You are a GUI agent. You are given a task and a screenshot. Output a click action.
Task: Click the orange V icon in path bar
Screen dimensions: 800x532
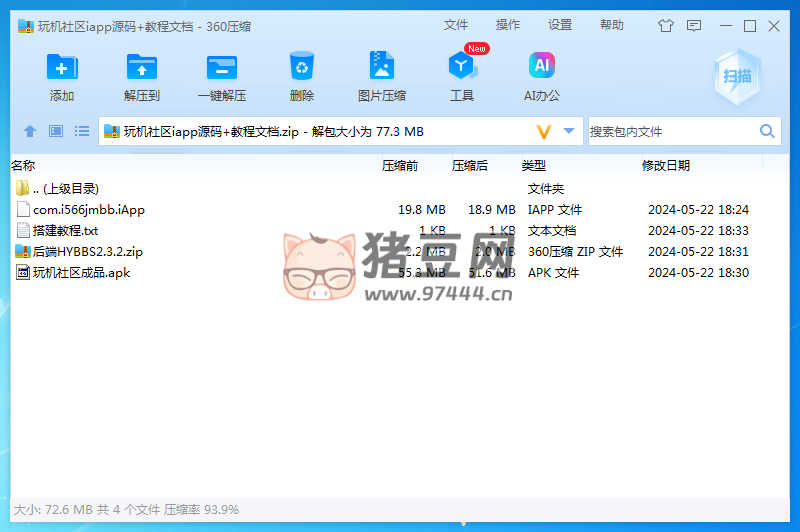(x=544, y=131)
